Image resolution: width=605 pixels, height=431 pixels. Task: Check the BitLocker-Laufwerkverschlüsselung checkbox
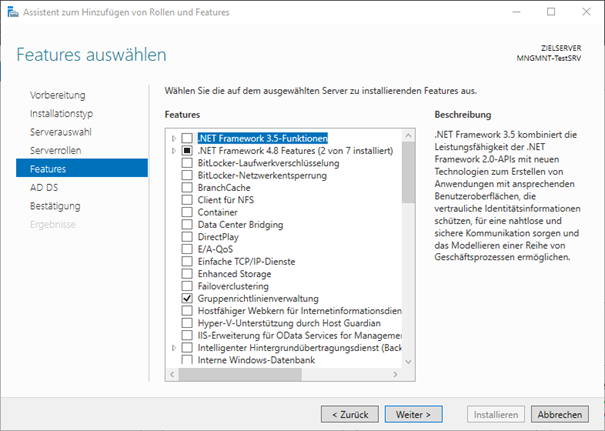coord(187,162)
